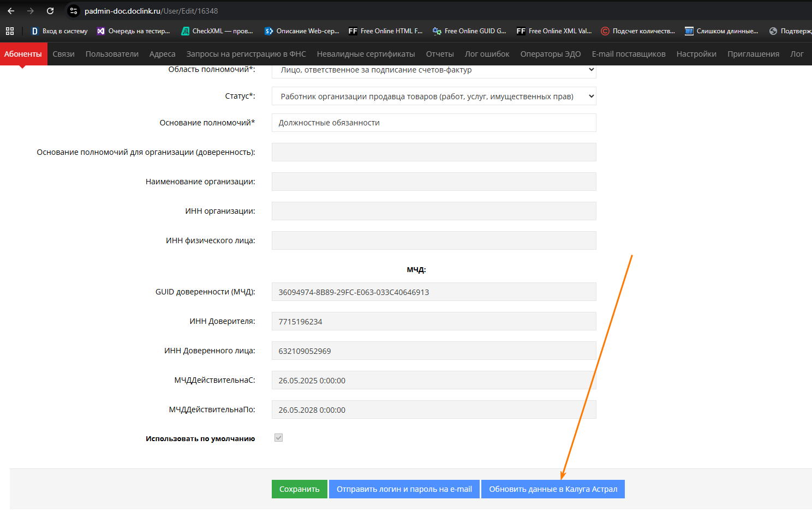Open the Free Online HTML Formatter bookmark
Image resolution: width=812 pixels, height=512 pixels.
386,31
